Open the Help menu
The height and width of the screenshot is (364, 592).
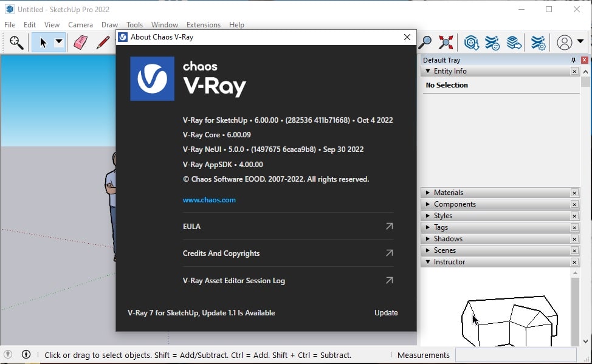[236, 24]
